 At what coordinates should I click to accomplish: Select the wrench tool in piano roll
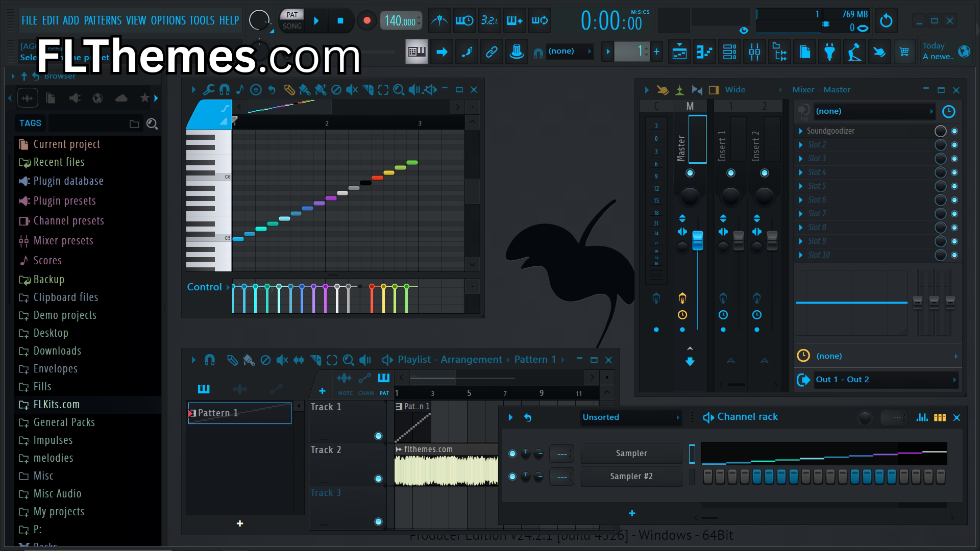(209, 90)
